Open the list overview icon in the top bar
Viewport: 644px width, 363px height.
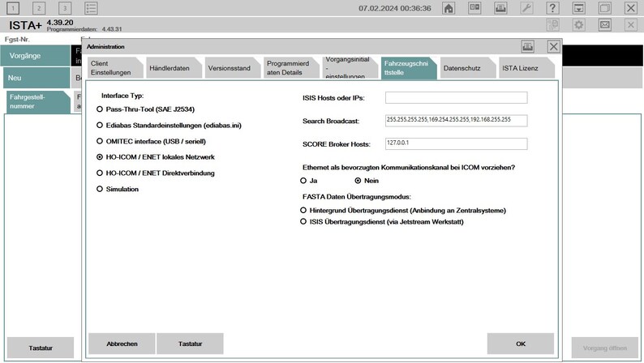(91, 8)
